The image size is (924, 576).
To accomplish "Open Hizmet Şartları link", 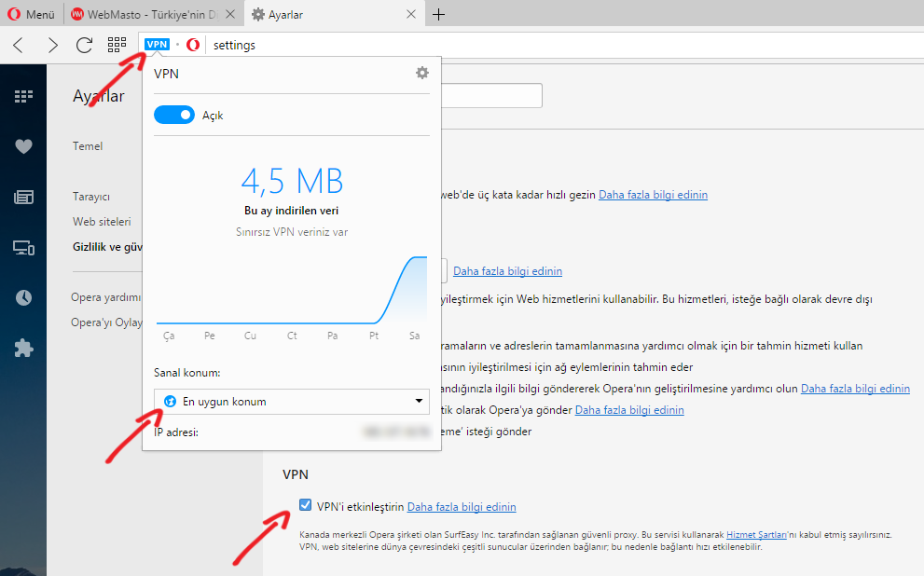I will tap(756, 535).
